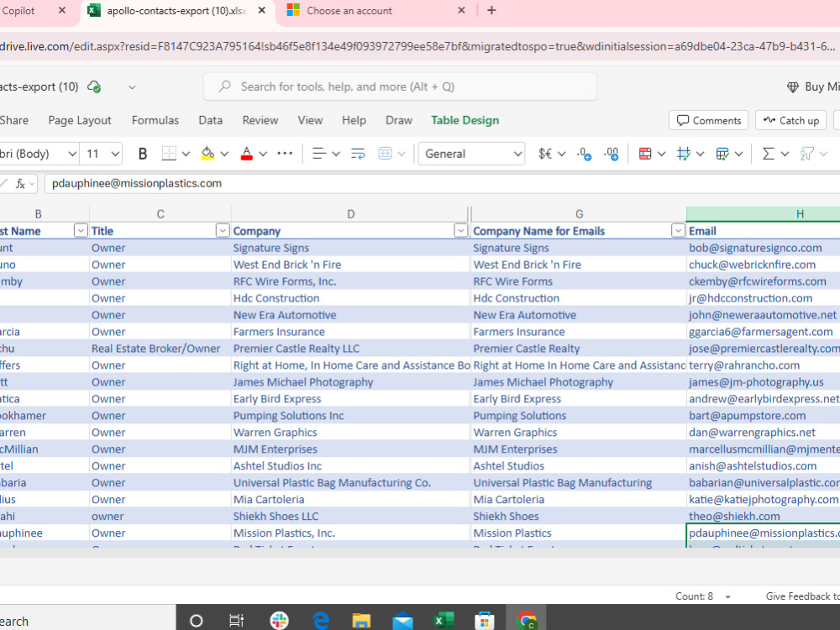Switch to the Table Design tab
Screen dimensions: 840x630
tap(465, 120)
